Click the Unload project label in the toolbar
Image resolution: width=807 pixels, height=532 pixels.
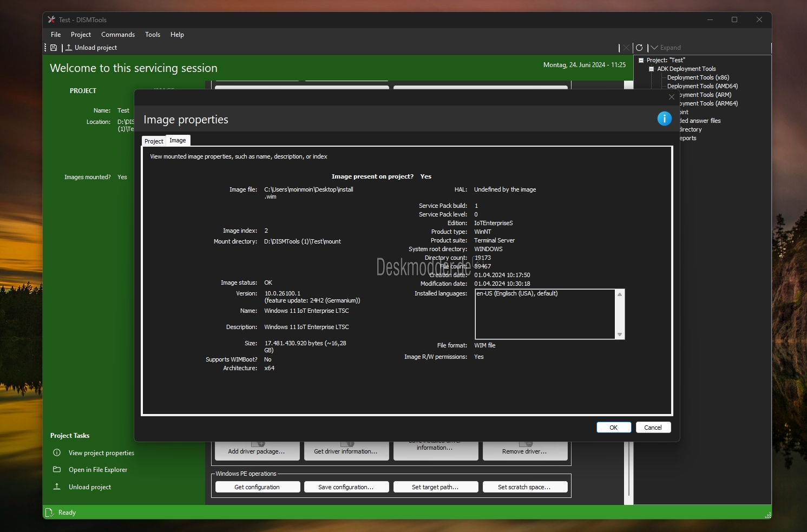[x=96, y=48]
